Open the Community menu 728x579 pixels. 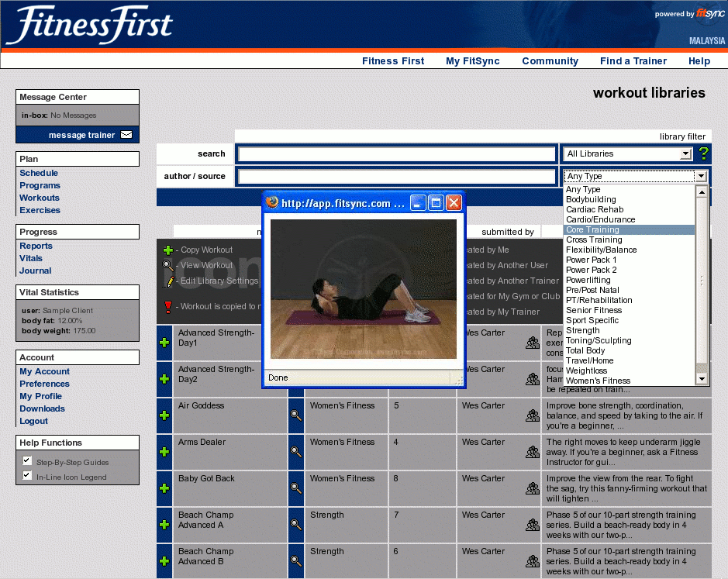(550, 60)
